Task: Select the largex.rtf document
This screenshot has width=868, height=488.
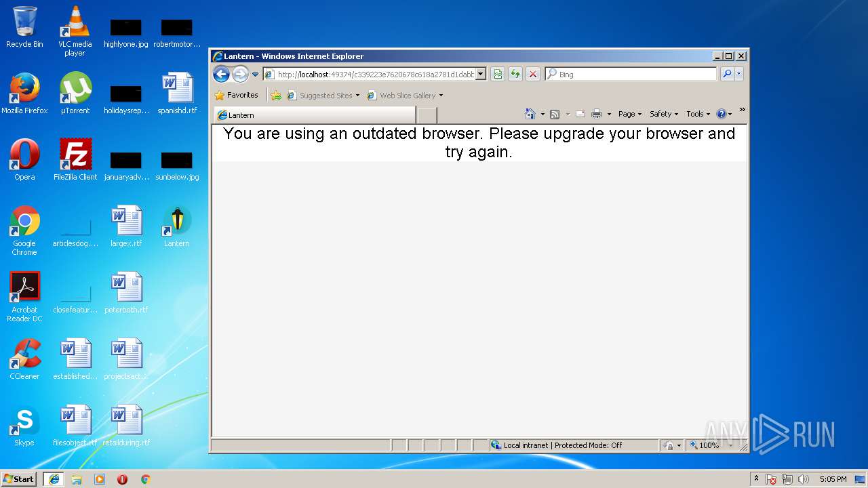Action: 126,226
